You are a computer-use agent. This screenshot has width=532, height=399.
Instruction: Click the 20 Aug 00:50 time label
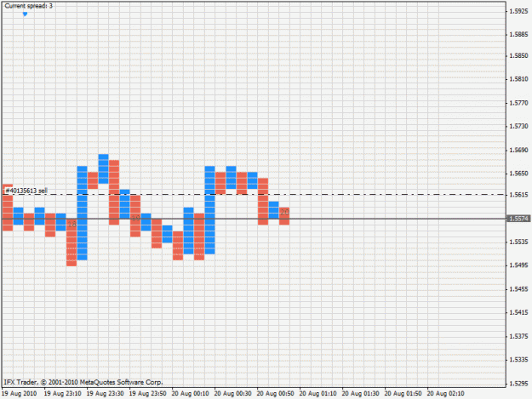coord(276,394)
